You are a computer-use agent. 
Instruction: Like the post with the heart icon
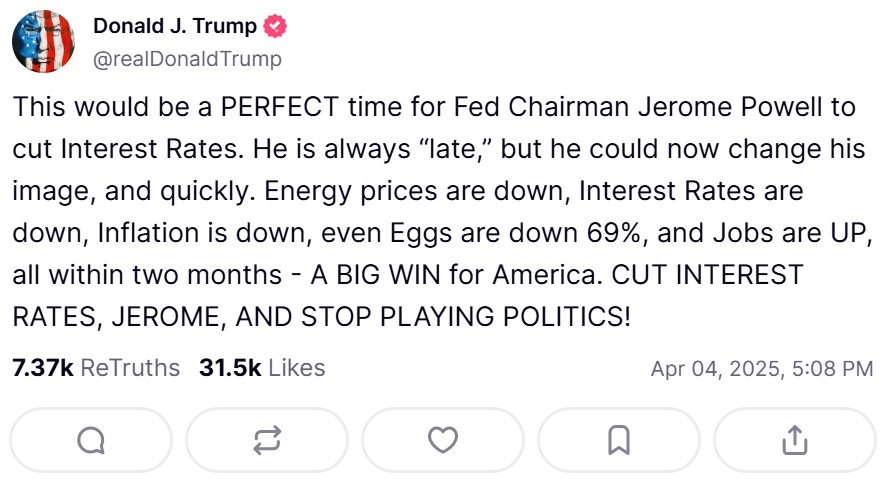click(x=442, y=439)
